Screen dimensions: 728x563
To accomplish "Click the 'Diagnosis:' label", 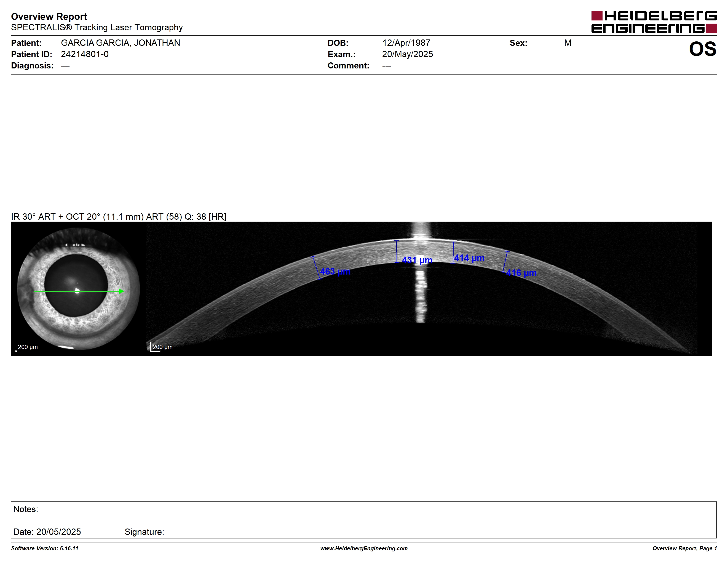I will tap(32, 65).
